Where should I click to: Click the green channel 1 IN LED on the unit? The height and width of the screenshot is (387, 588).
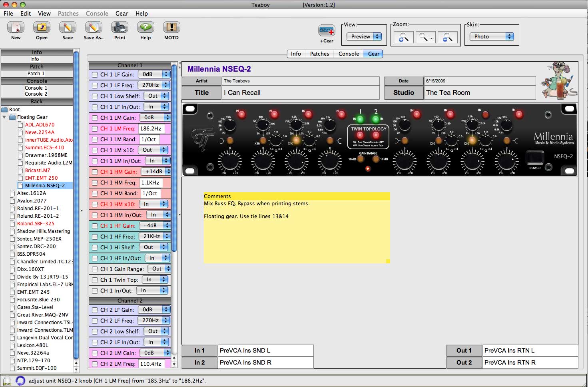(360, 119)
